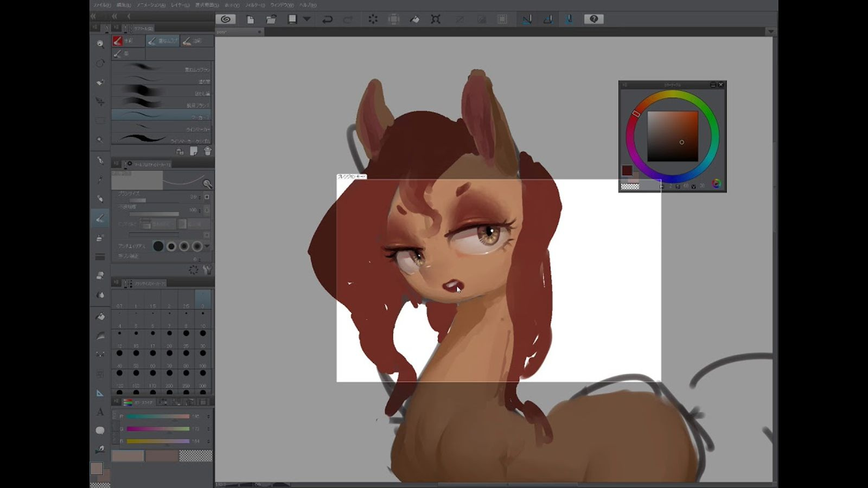Expand the save options dropdown arrow
Image resolution: width=868 pixels, height=488 pixels.
307,19
